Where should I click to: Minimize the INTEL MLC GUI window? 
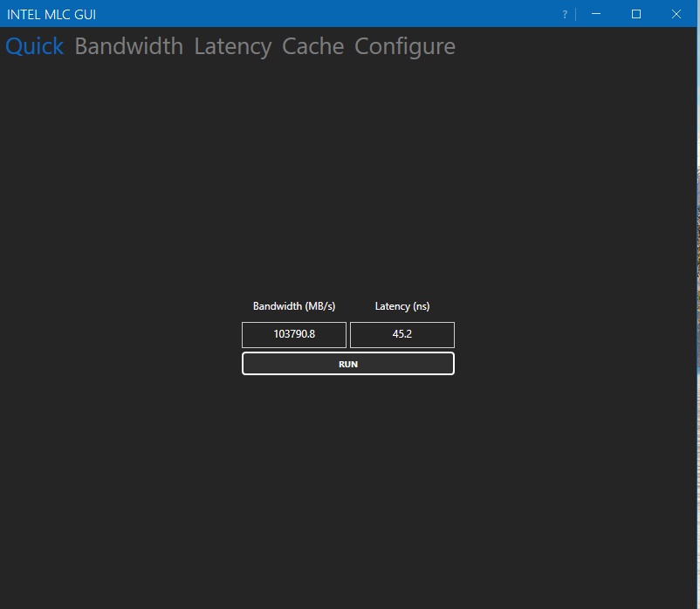596,14
